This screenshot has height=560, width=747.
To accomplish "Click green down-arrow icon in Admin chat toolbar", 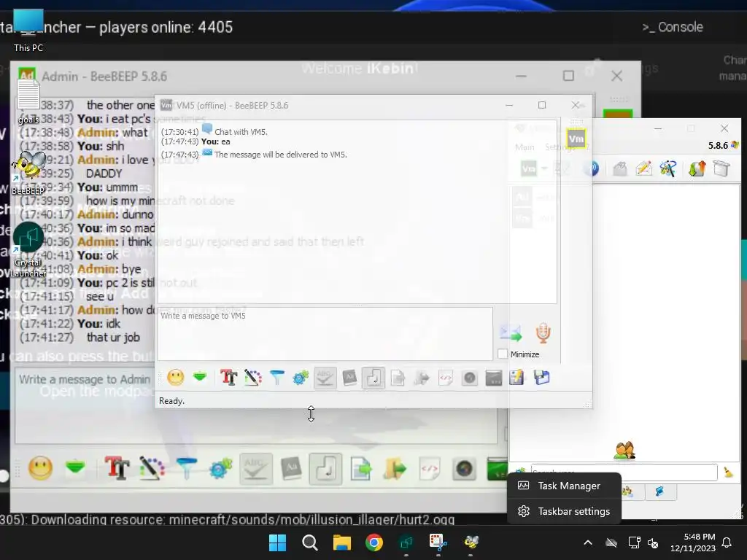I will pyautogui.click(x=75, y=467).
